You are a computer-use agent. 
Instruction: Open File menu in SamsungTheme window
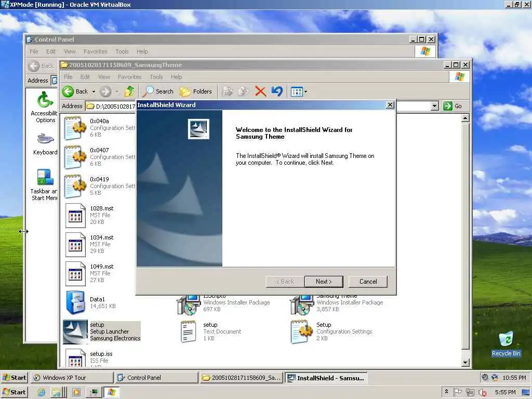[x=68, y=77]
